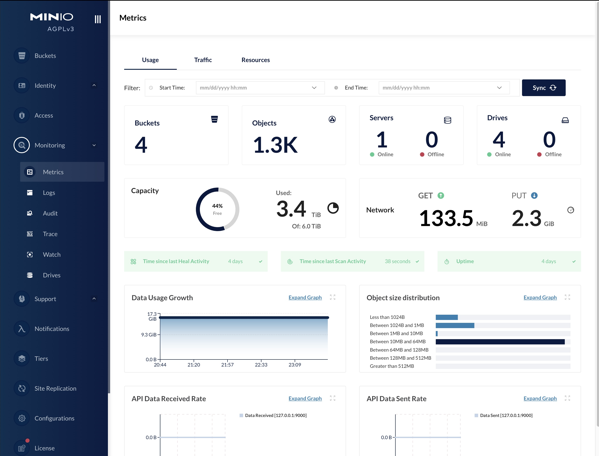Image resolution: width=599 pixels, height=456 pixels.
Task: Open the Tiers sidebar icon
Action: point(22,358)
